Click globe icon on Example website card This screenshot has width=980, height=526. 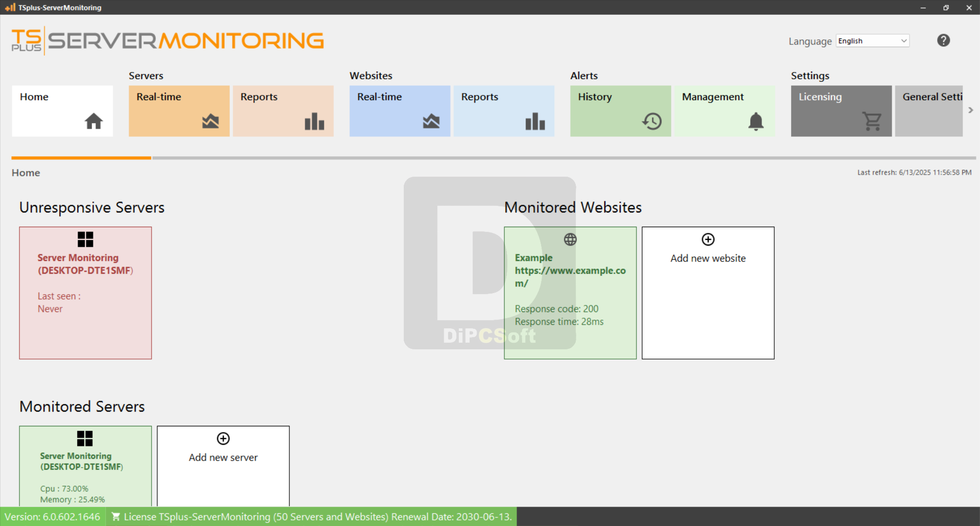point(570,240)
